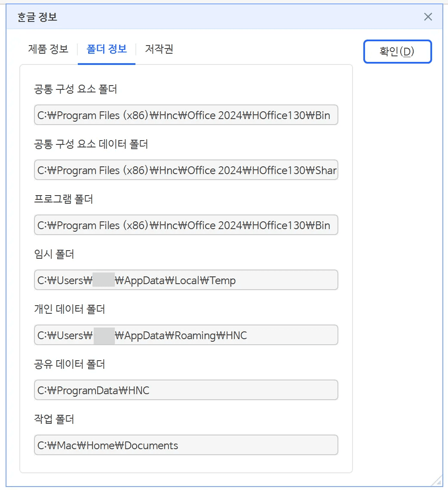Close the 훈글 정보 dialog

(x=428, y=17)
